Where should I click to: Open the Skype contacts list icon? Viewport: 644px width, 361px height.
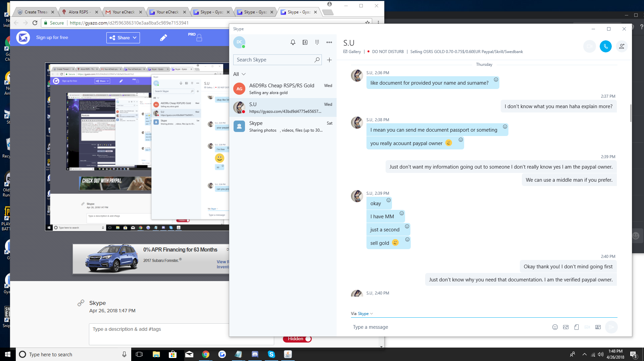pyautogui.click(x=305, y=42)
